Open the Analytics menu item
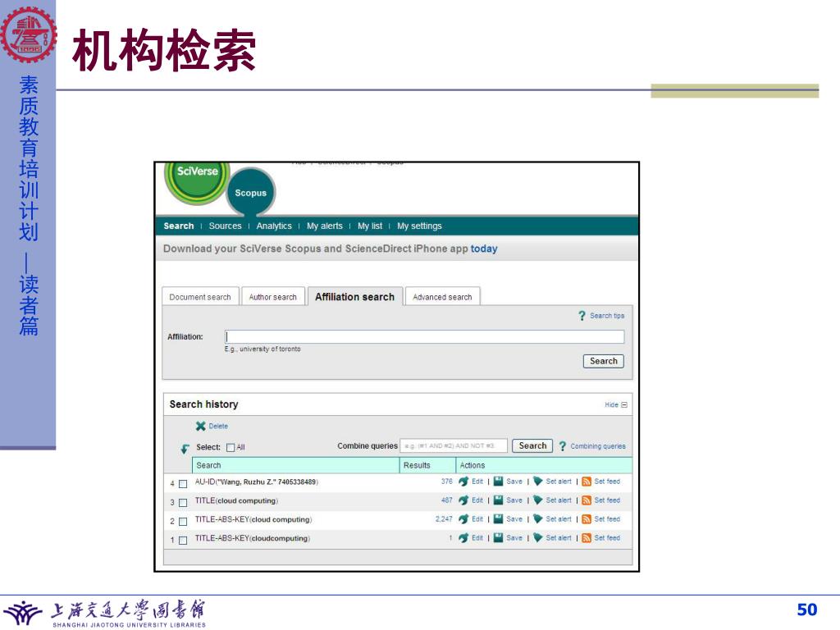 click(x=274, y=226)
